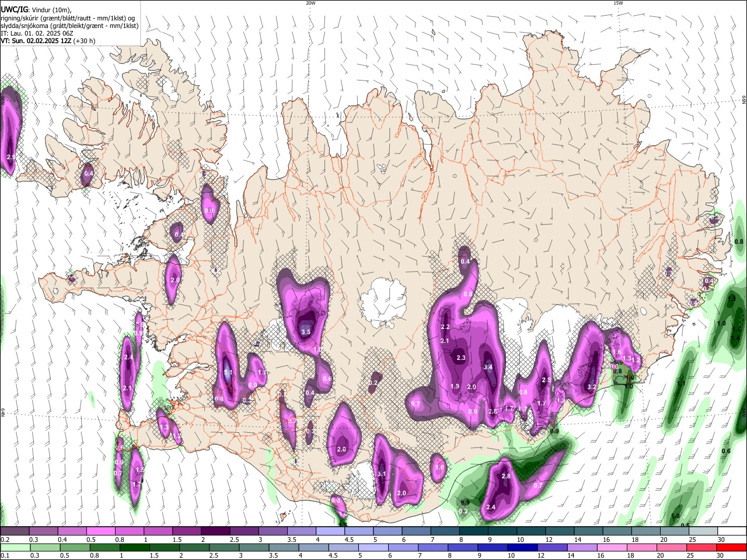Select upper scale swatch between 0.2 and 0.3

coord(15,531)
